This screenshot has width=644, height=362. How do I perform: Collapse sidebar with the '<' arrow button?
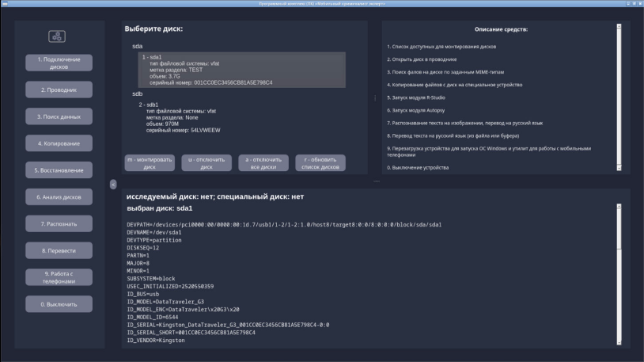click(113, 185)
